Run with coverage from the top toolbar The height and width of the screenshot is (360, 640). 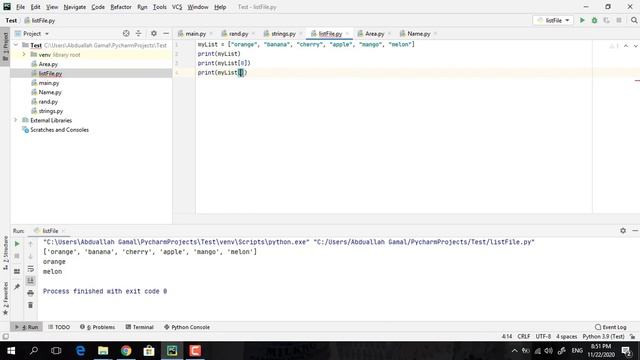(x=607, y=20)
